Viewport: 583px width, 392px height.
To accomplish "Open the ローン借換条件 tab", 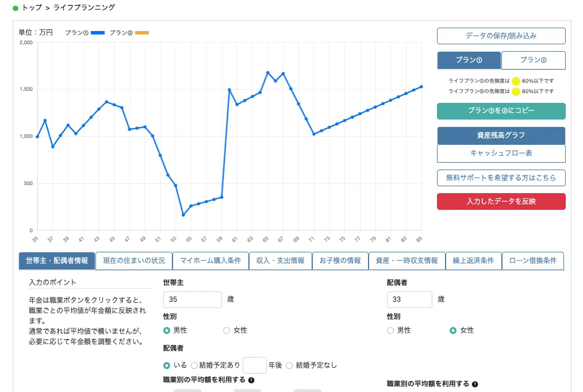I will click(533, 261).
